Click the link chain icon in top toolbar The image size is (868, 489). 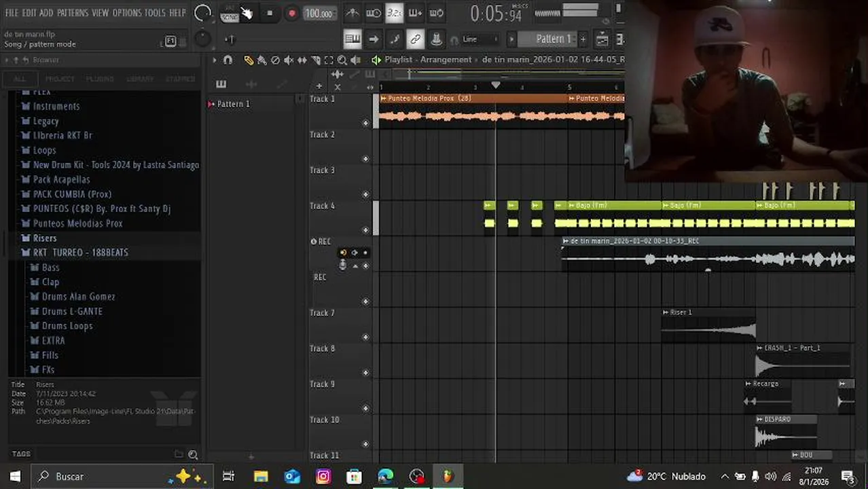coord(415,39)
